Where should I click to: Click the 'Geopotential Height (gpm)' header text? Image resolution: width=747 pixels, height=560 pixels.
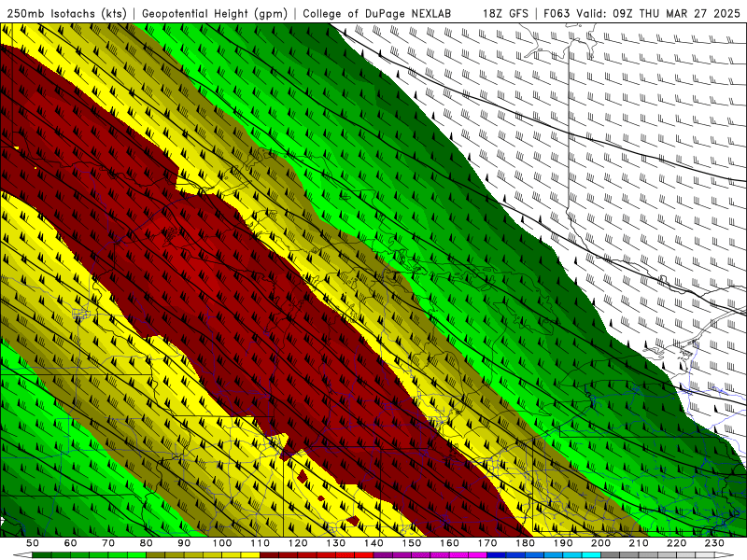click(215, 13)
